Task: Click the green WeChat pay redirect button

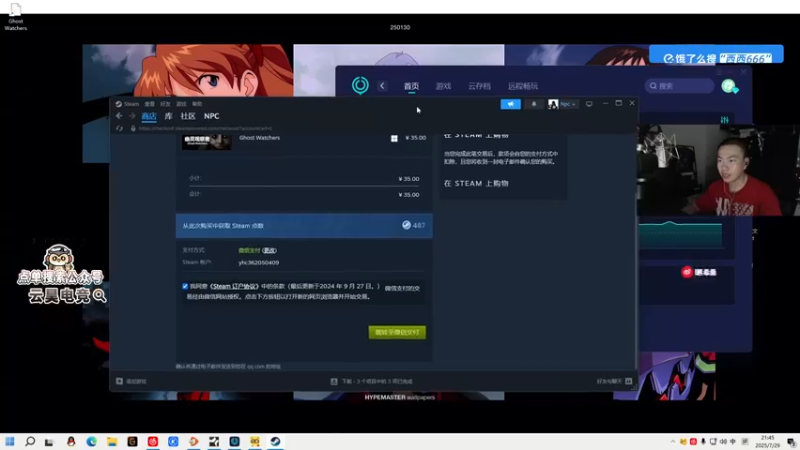Action: (397, 332)
